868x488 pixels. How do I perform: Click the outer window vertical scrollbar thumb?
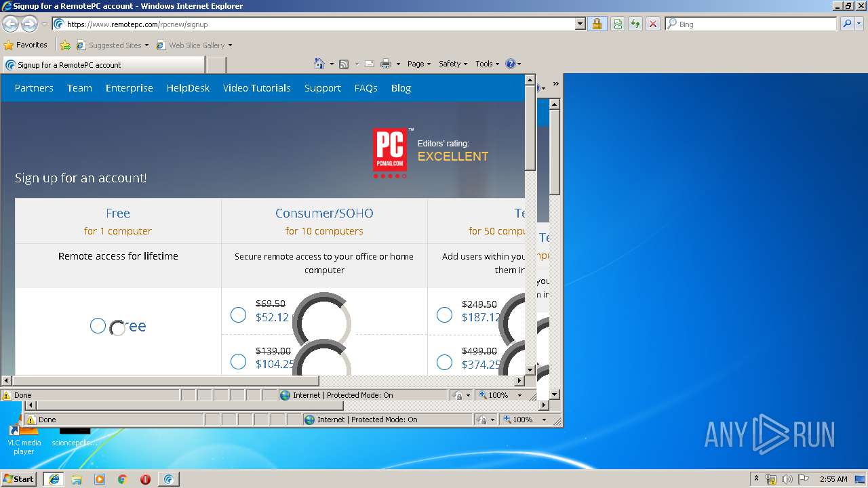pos(554,152)
